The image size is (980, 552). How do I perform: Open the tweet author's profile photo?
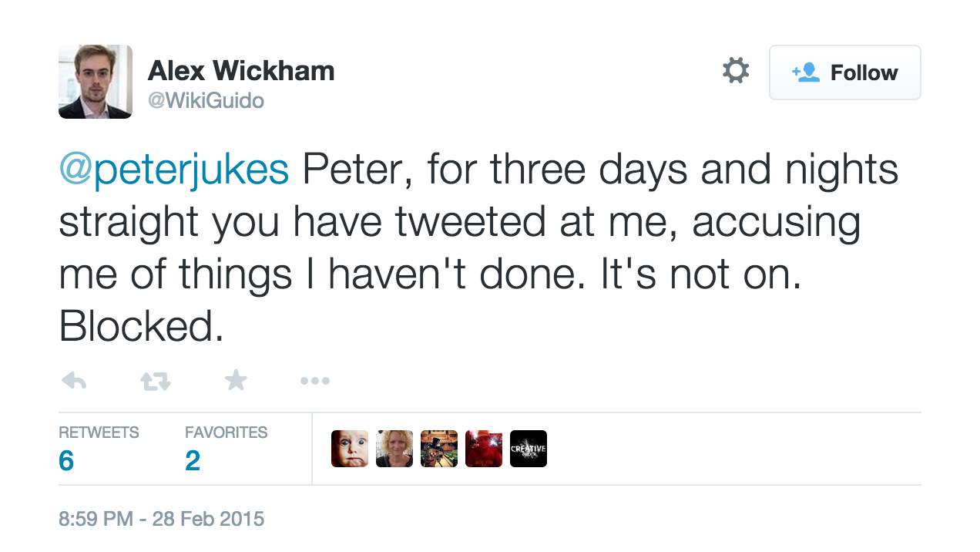tap(96, 82)
